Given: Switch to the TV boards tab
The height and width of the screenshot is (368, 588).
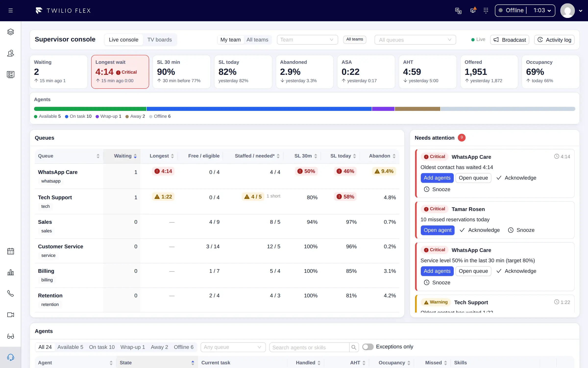Looking at the screenshot, I should pos(159,40).
